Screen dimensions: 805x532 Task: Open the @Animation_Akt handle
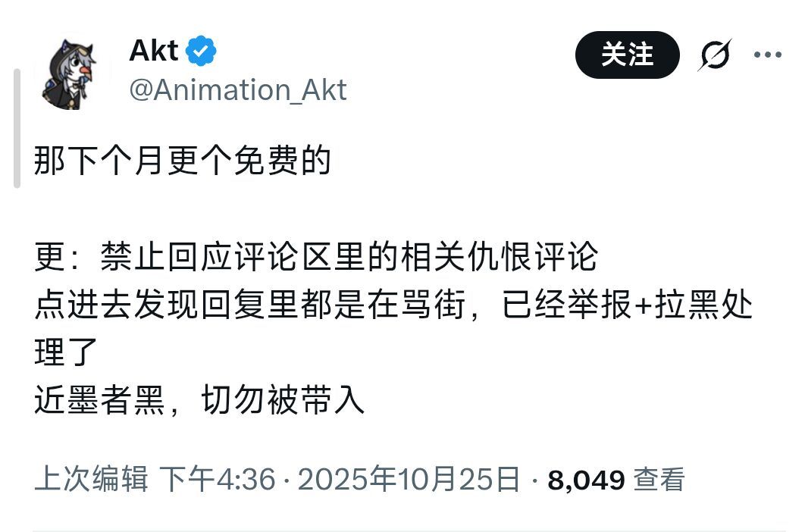(x=237, y=90)
